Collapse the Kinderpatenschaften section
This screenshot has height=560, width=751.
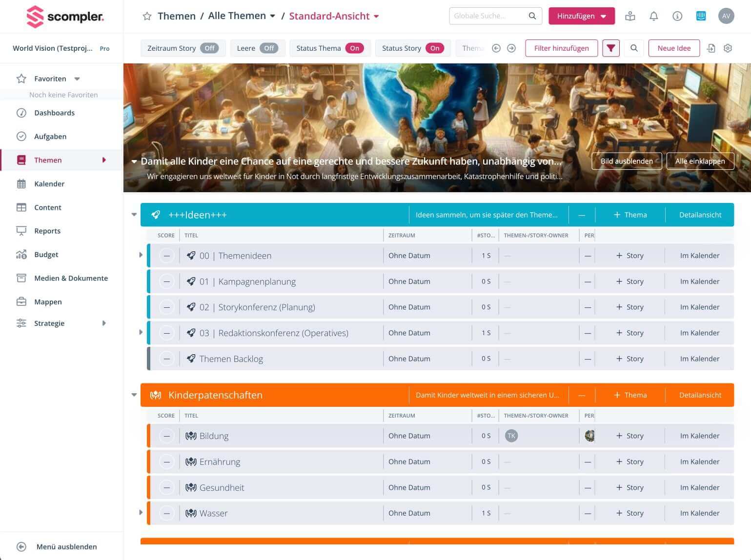[x=134, y=395]
